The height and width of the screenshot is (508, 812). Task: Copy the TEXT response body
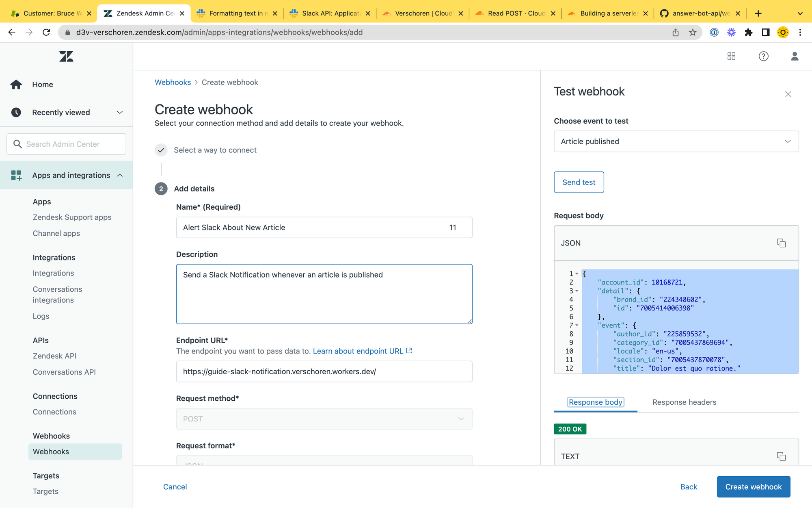tap(781, 456)
